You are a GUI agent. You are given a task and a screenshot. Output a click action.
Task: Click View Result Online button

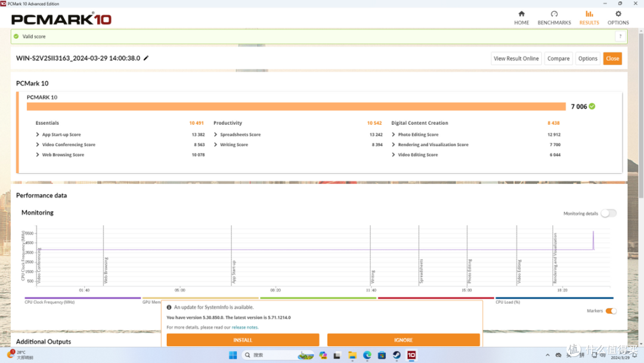click(x=516, y=59)
